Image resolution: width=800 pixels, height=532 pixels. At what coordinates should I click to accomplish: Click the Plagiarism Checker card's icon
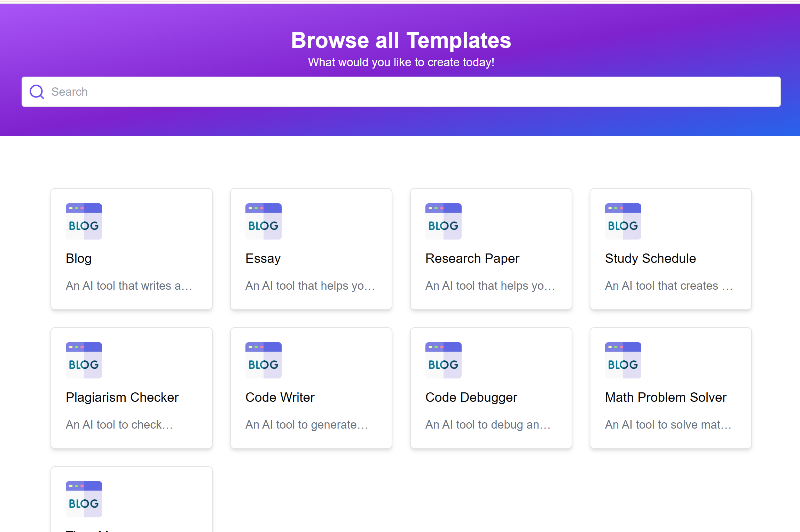[x=84, y=360]
